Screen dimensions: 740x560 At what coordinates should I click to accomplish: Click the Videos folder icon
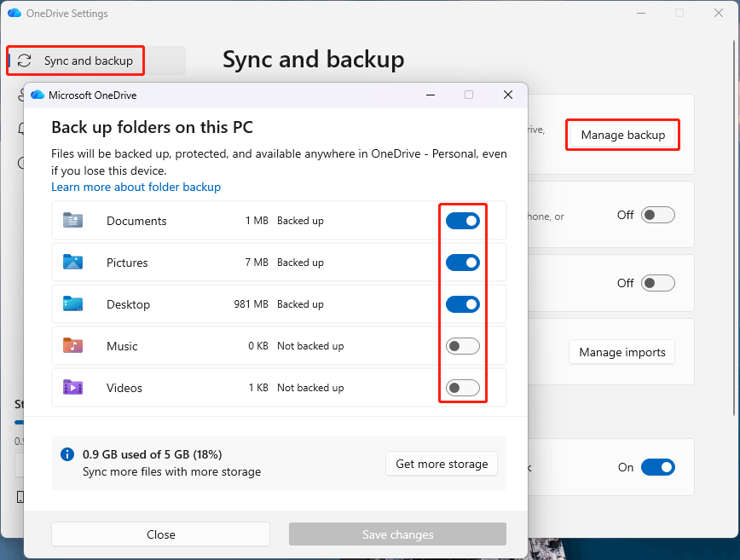point(72,387)
